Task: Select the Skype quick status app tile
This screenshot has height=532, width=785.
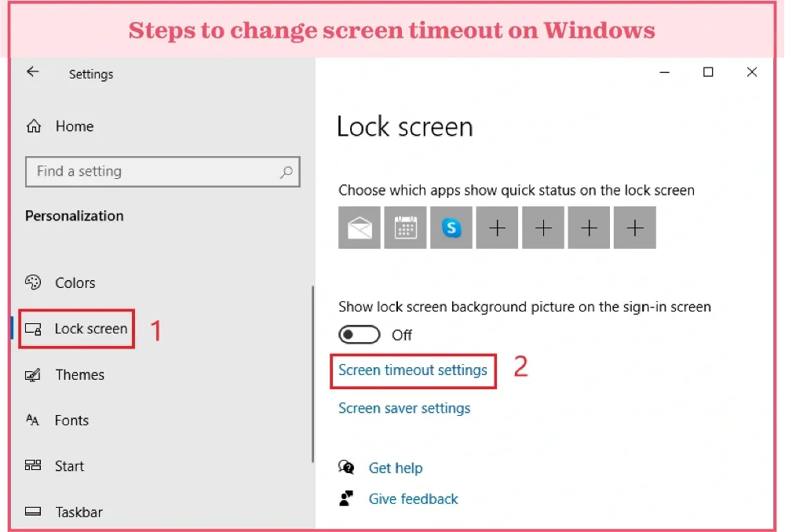Action: (451, 228)
